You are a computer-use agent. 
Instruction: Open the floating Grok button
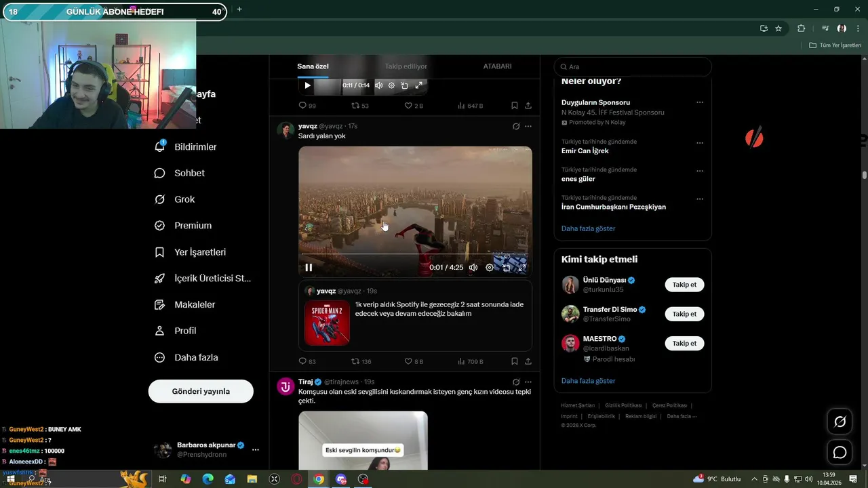pos(840,422)
